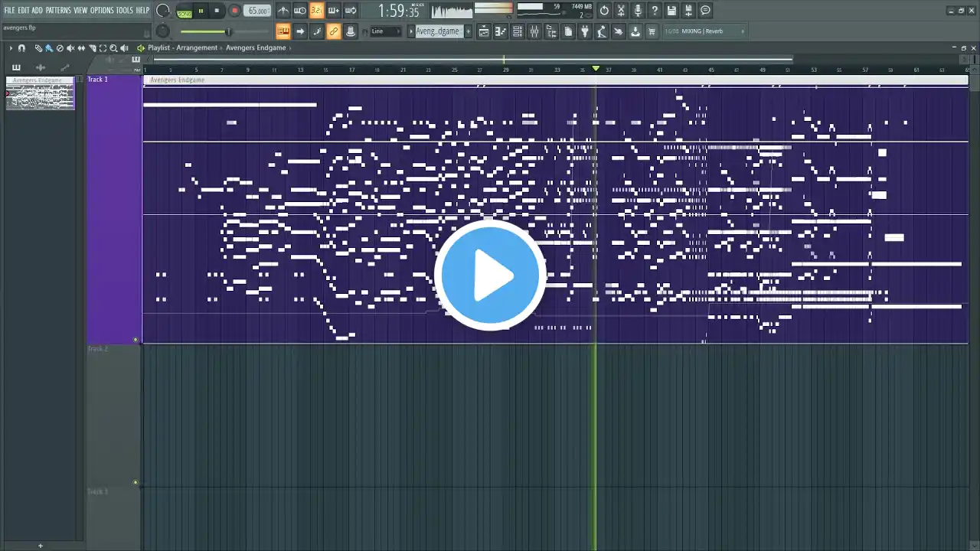
Task: Open the Channel Rack icon
Action: point(518,31)
